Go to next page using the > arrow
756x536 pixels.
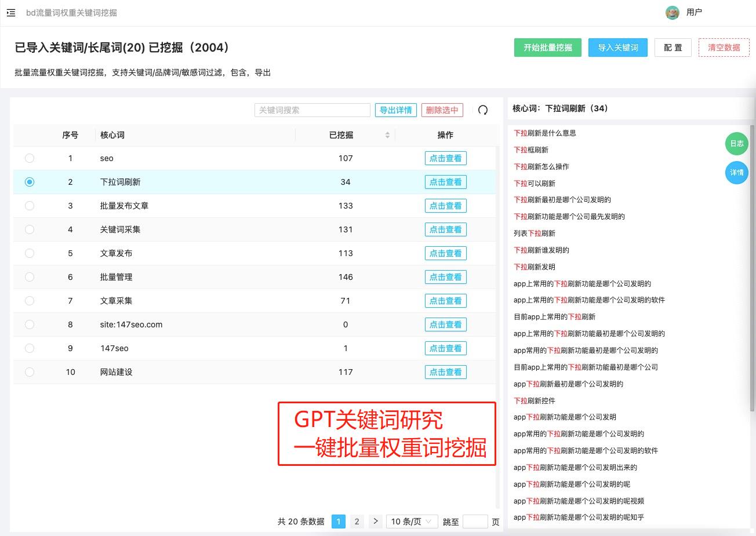[375, 521]
